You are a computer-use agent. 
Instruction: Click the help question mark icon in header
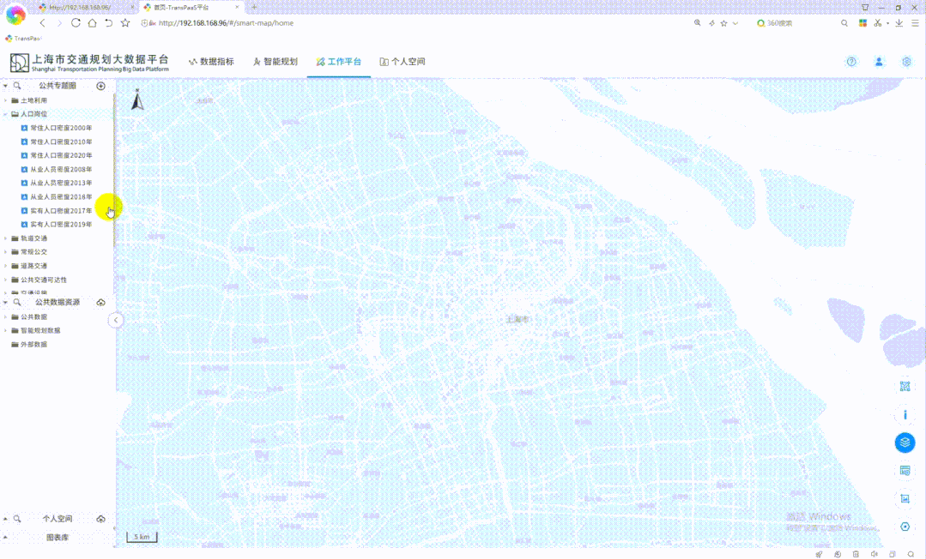point(851,62)
